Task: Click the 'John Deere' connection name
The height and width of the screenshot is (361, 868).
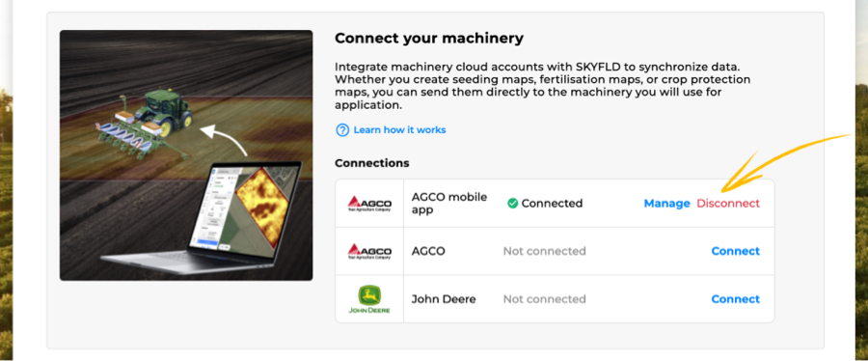Action: (444, 299)
